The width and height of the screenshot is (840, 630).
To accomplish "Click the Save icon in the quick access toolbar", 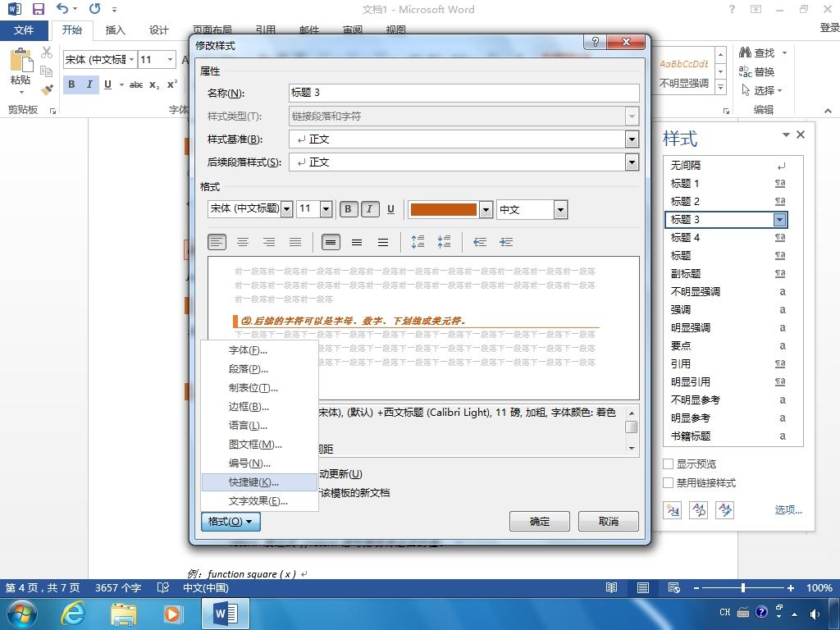I will pyautogui.click(x=38, y=9).
